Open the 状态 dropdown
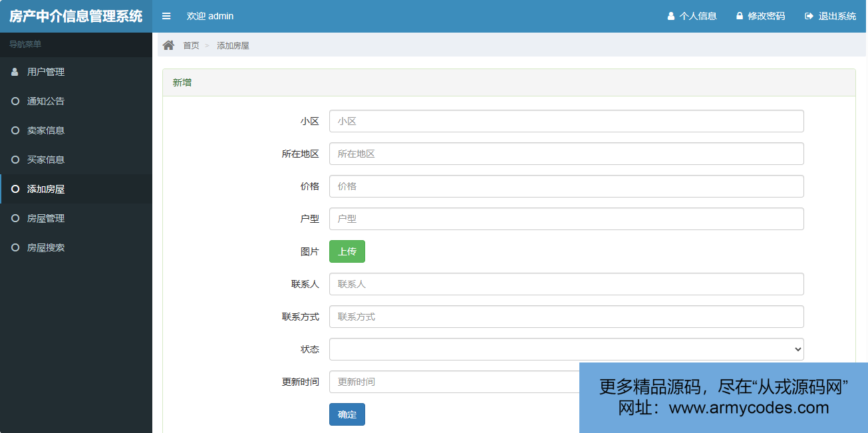This screenshot has width=868, height=433. pos(567,349)
